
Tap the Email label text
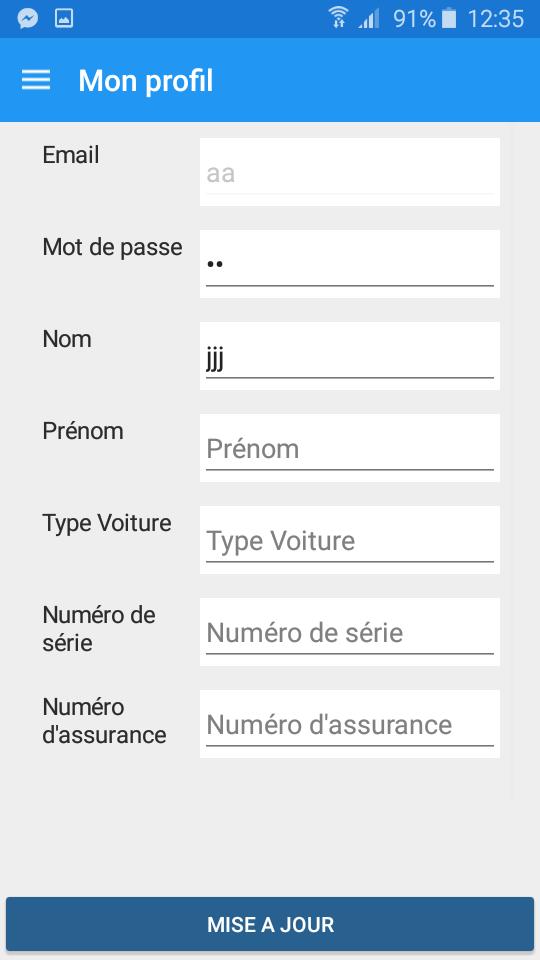71,155
